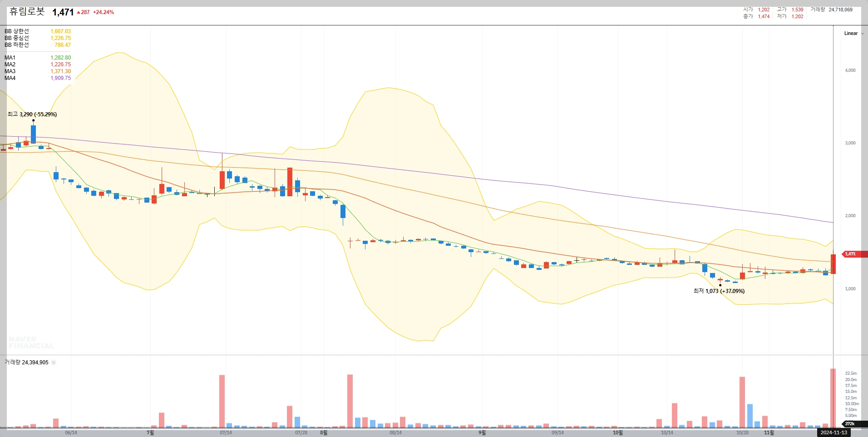Viewport: 868px width, 437px height.
Task: Click the +24.24% change rate
Action: pos(104,12)
